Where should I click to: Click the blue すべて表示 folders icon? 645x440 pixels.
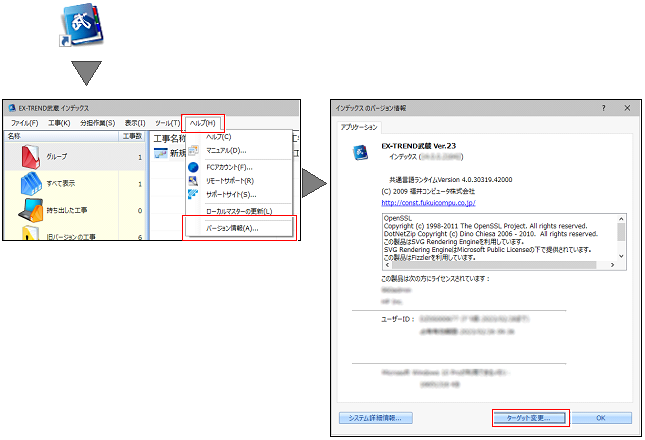coord(31,183)
